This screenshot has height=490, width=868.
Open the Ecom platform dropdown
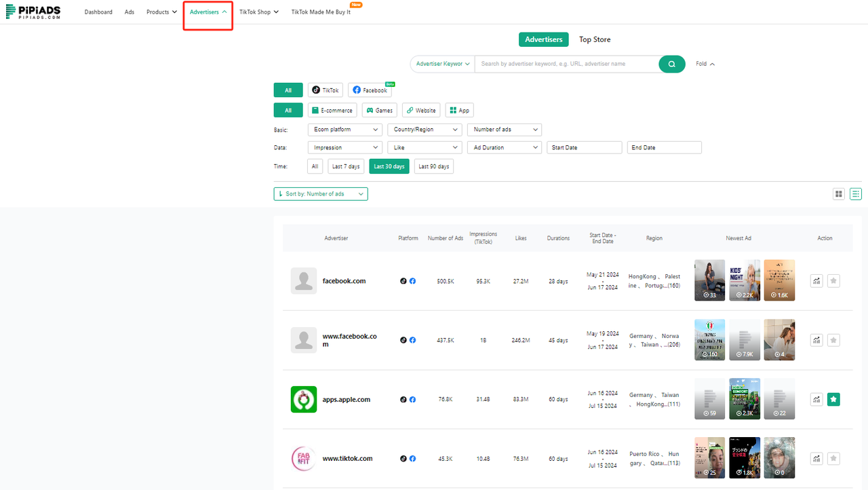tap(344, 130)
